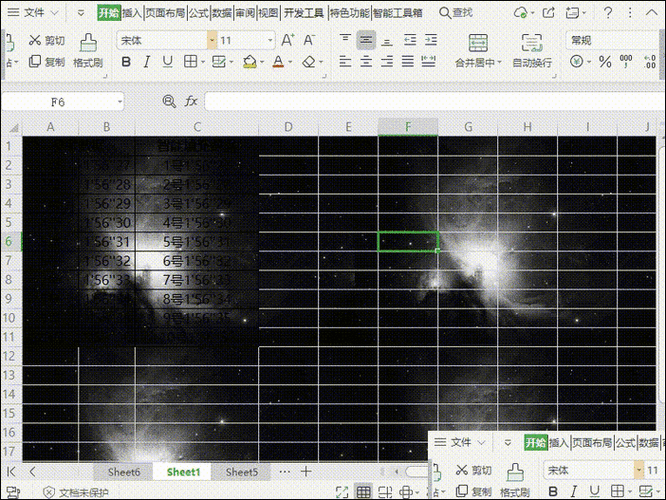
Task: Click the select-all corner of the grid
Action: pos(13,127)
